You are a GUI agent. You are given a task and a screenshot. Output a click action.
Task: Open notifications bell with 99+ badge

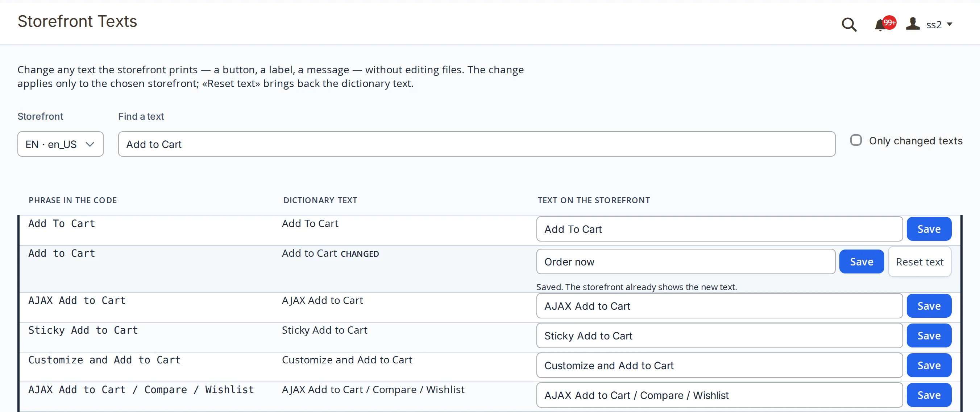coord(885,24)
